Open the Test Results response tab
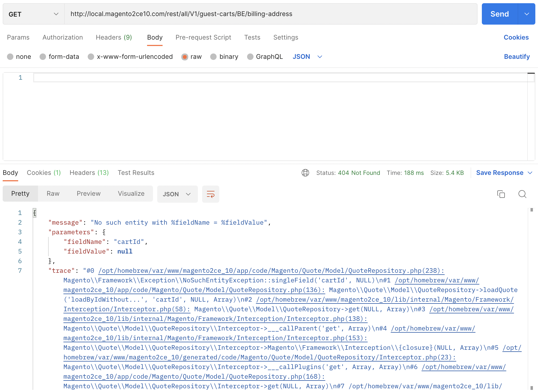The image size is (538, 392). 136,173
